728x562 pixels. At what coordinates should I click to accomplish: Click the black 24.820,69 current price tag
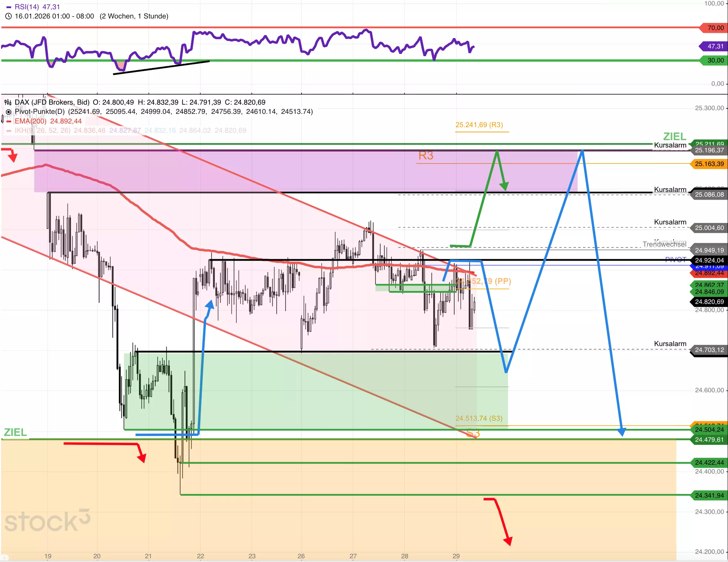709,302
